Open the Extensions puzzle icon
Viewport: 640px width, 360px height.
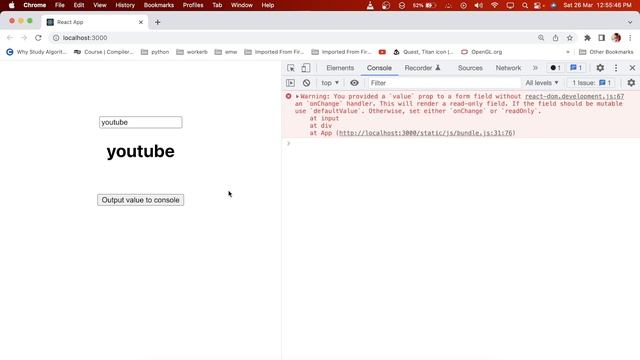587,38
